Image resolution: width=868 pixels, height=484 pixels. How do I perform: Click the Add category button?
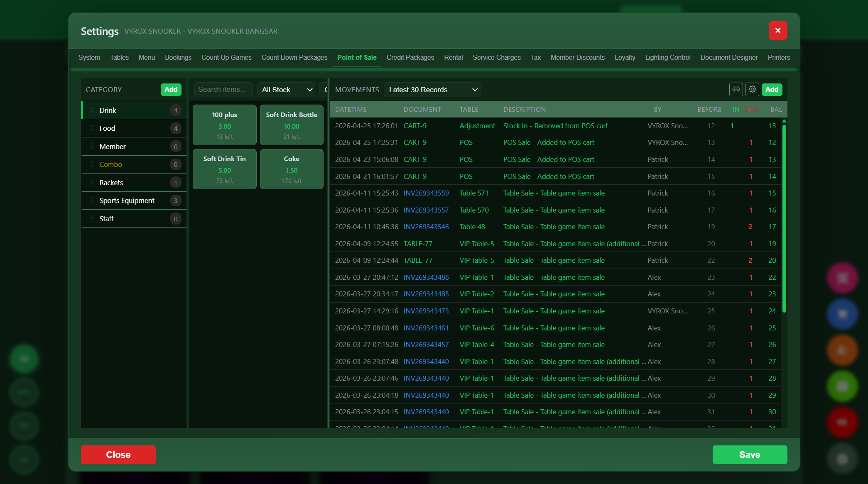pyautogui.click(x=171, y=90)
